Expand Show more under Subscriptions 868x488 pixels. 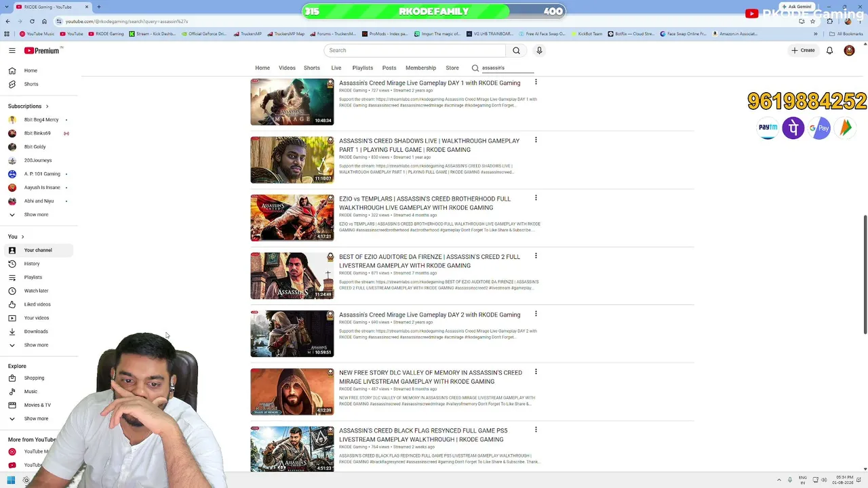pos(36,214)
